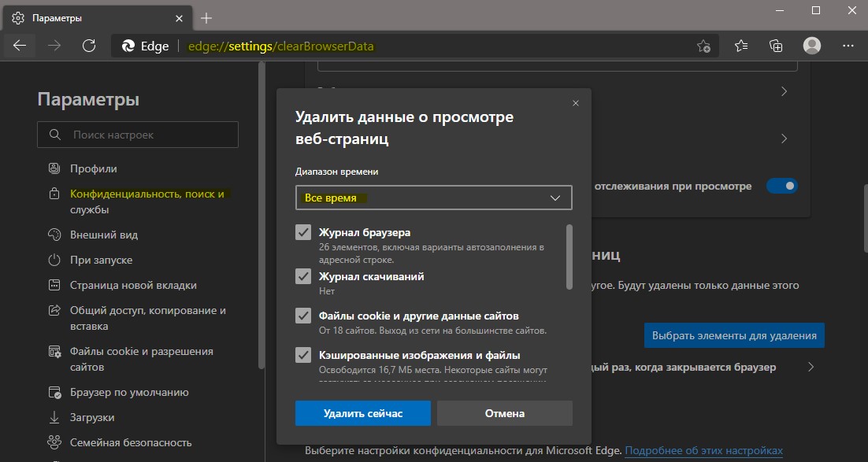Uncheck Файлы cookie и другие данные сайтов

pyautogui.click(x=302, y=316)
